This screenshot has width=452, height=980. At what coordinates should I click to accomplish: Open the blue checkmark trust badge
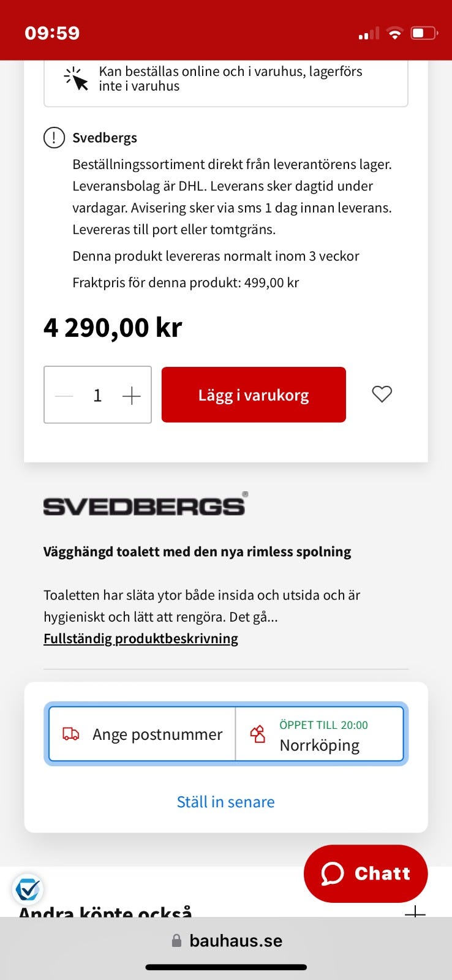[28, 889]
